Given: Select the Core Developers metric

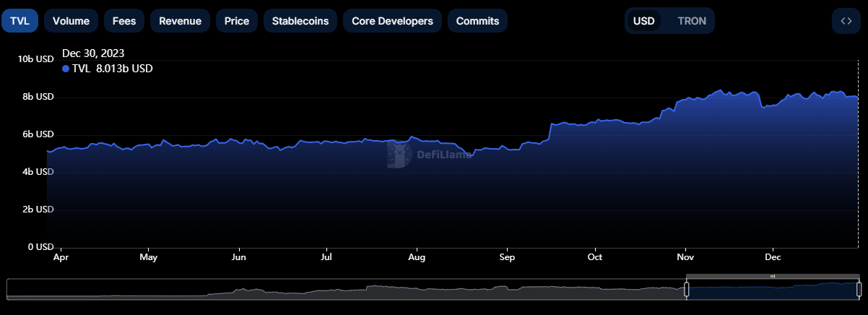Looking at the screenshot, I should tap(392, 21).
